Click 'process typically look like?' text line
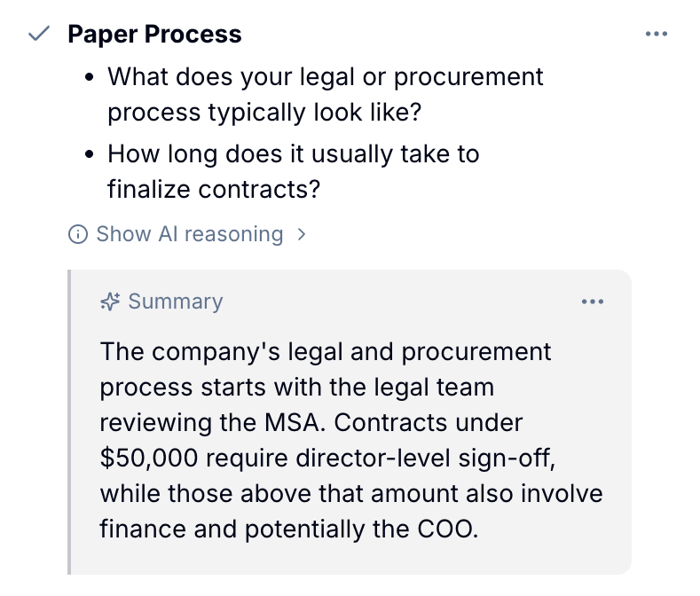The image size is (700, 596). (264, 112)
